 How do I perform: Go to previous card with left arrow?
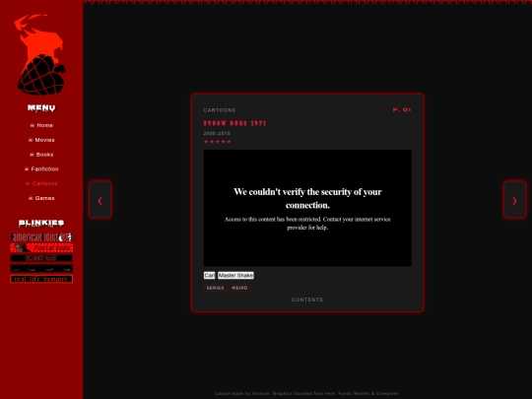(100, 199)
